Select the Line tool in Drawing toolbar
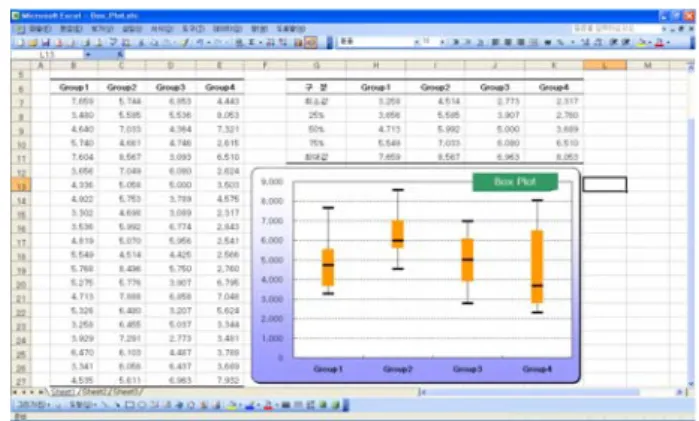Viewport: 699px width, 421px height. (103, 405)
